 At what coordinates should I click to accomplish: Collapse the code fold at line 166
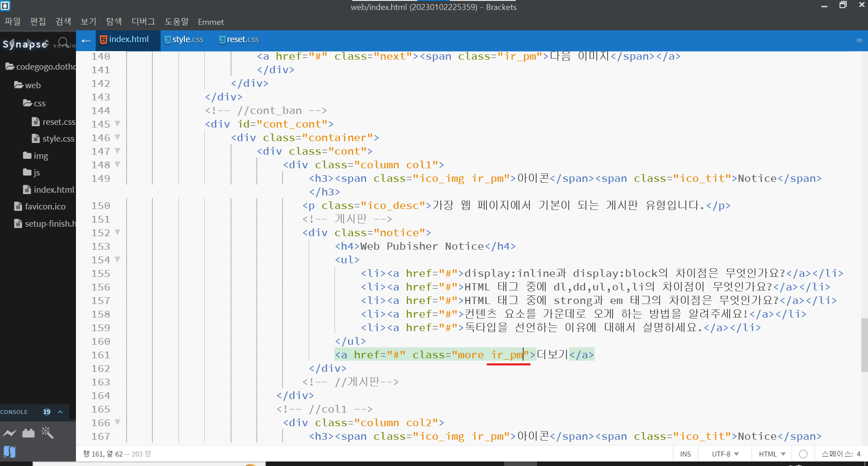[118, 422]
